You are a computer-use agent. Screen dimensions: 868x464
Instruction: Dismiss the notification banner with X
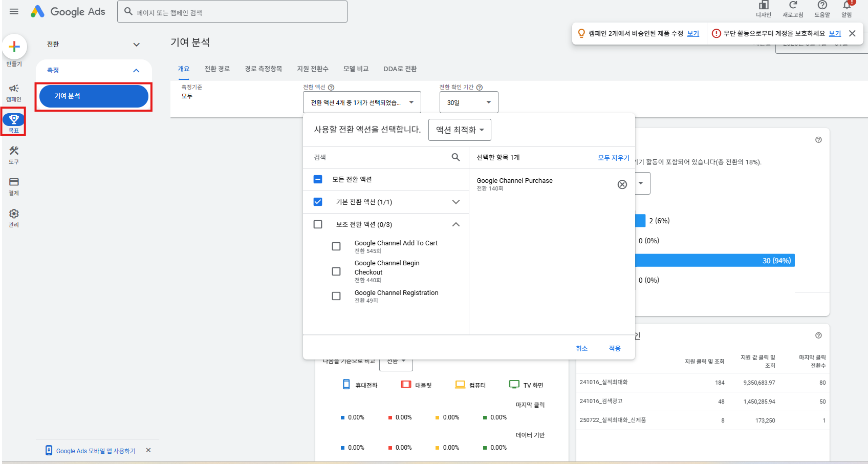(852, 33)
